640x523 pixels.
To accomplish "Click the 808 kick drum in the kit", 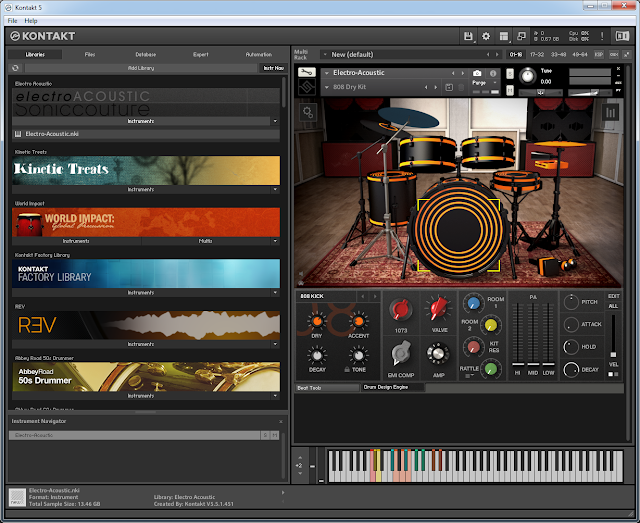I will [x=457, y=229].
